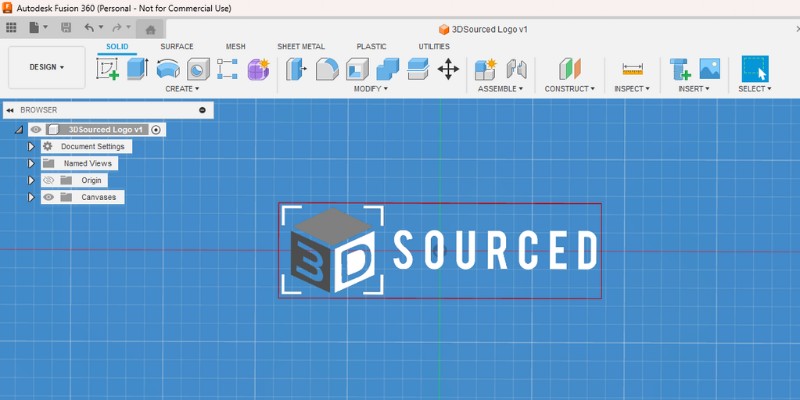The image size is (800, 400).
Task: Click the 3DSourced logo canvas image
Action: point(440,251)
